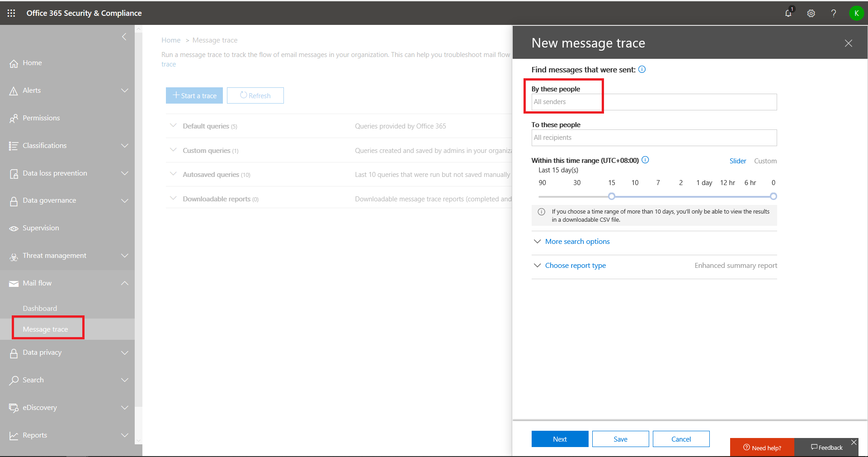Click the Mail flow envelope icon

pyautogui.click(x=14, y=284)
